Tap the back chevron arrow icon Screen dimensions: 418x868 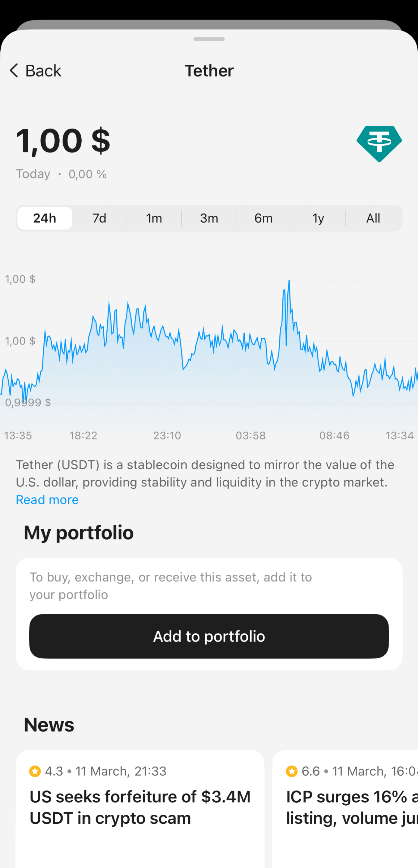pyautogui.click(x=14, y=71)
